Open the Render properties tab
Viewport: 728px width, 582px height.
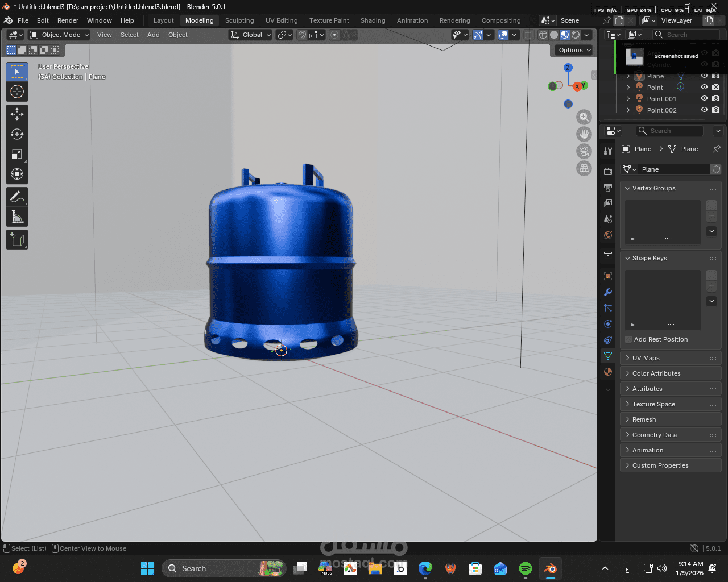point(608,171)
